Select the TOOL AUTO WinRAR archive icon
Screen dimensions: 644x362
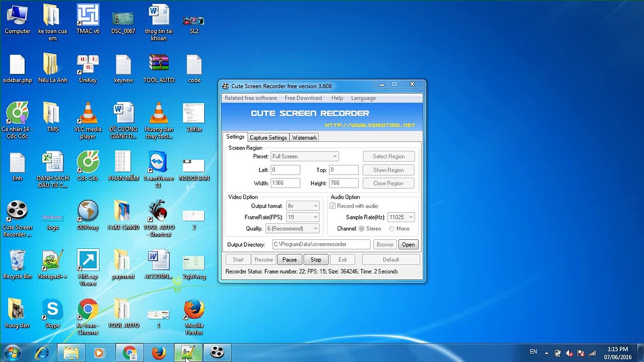(x=158, y=69)
